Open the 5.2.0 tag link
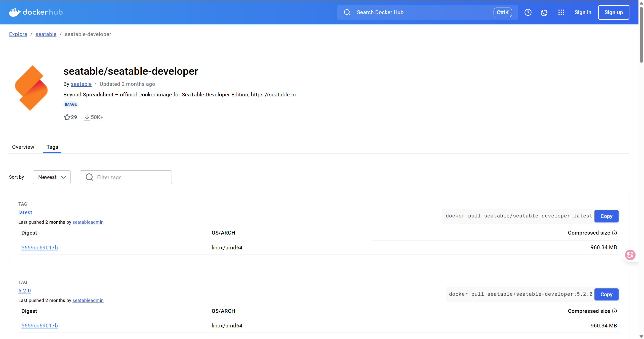Viewport: 644px width, 339px height. coord(25,291)
